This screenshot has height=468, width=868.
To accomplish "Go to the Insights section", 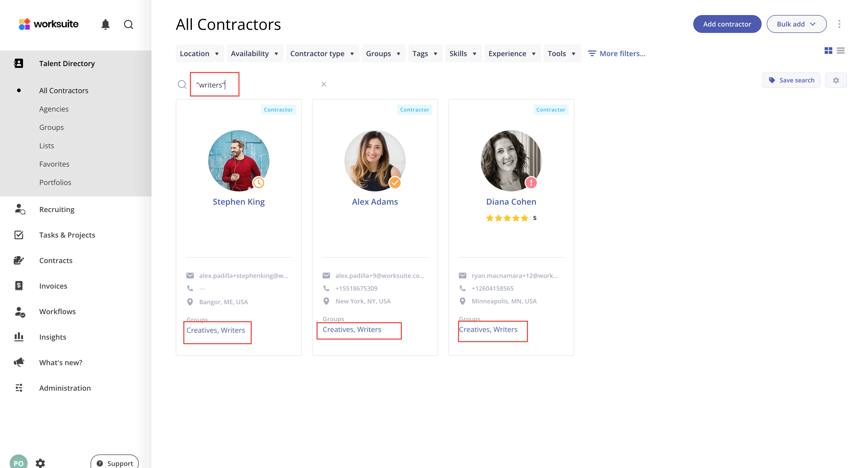I will (x=53, y=337).
